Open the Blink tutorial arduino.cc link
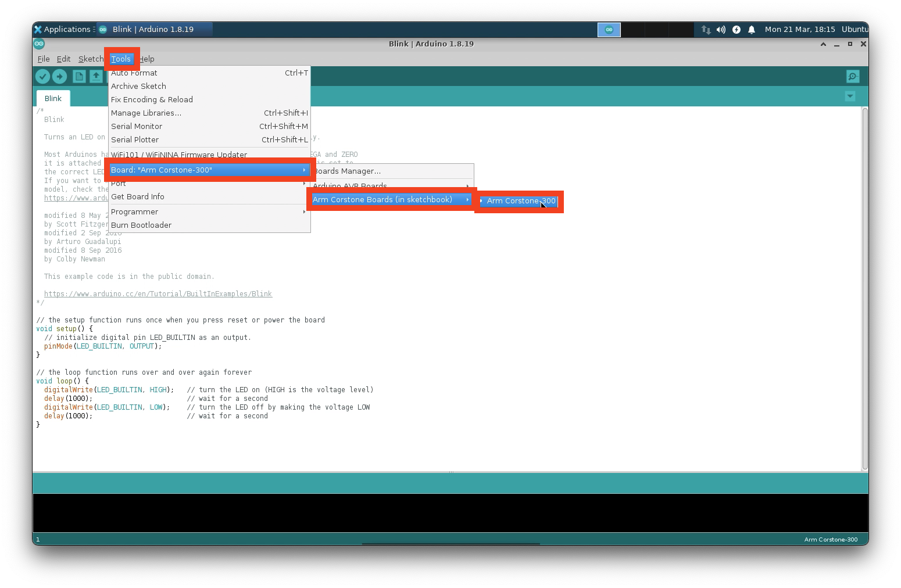901x588 pixels. tap(158, 293)
